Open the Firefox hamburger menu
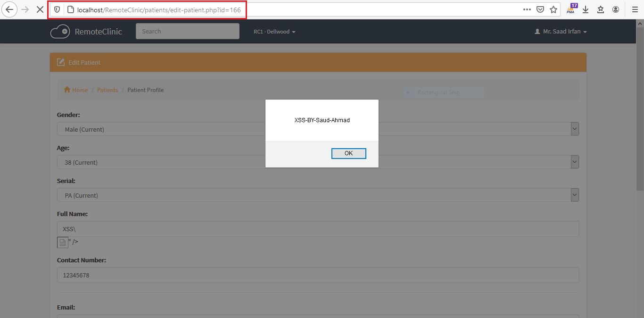The width and height of the screenshot is (644, 318). point(635,9)
